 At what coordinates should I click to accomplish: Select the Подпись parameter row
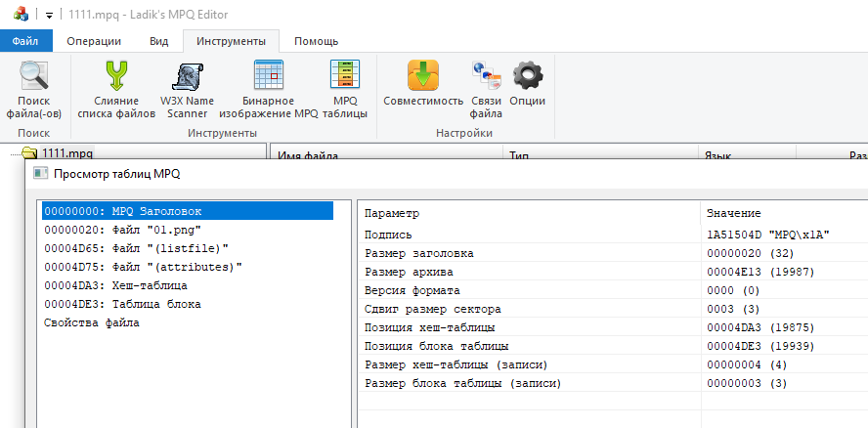pyautogui.click(x=613, y=235)
